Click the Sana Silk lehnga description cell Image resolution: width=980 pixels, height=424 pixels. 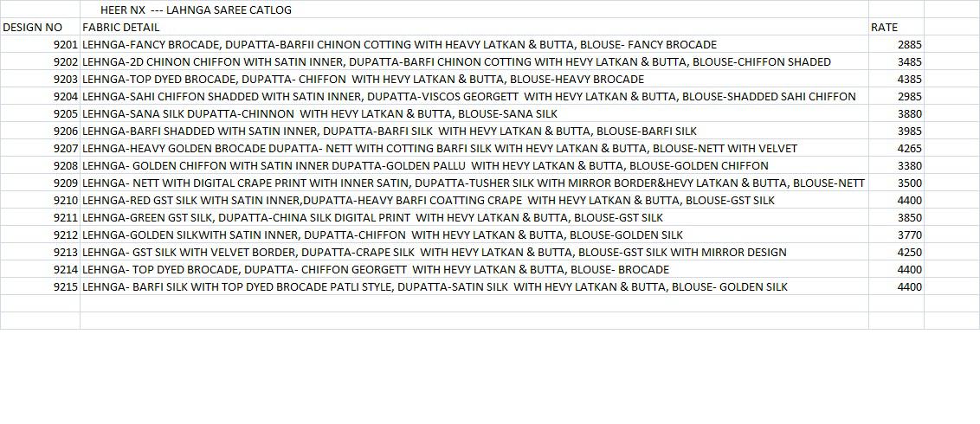[319, 114]
